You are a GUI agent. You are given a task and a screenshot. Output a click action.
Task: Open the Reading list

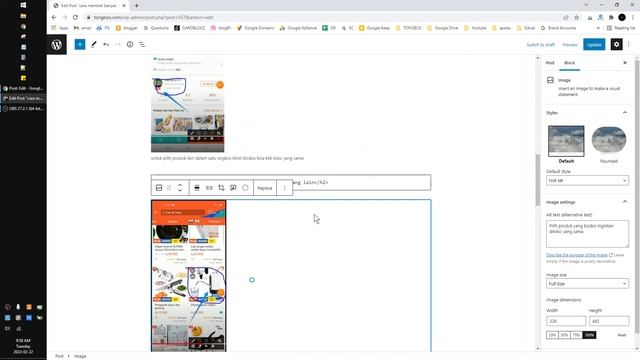(x=621, y=28)
